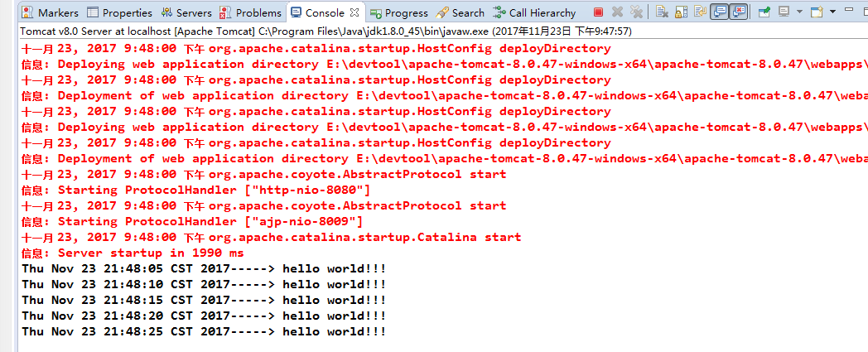Click the 21:48:20 hello world line
This screenshot has height=352, width=868.
[204, 316]
